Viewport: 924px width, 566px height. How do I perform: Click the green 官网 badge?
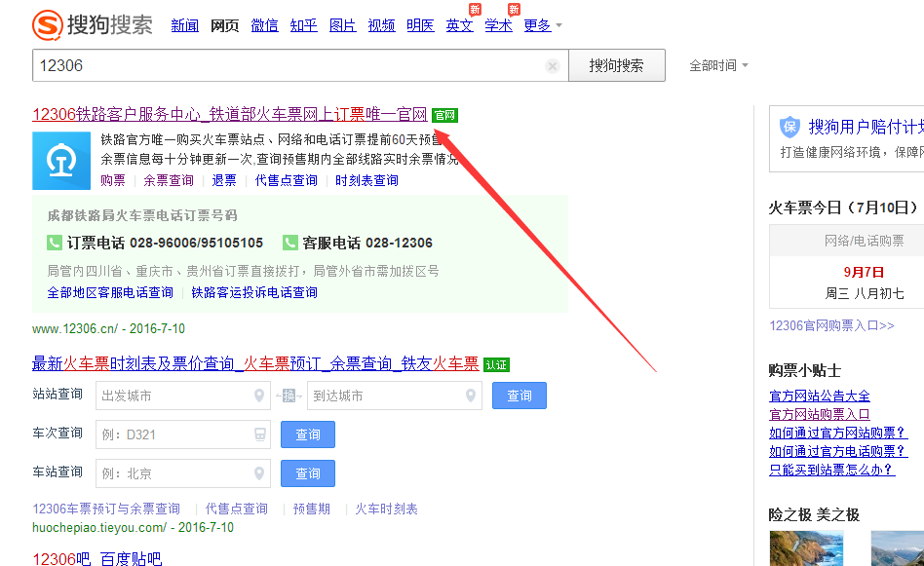[444, 115]
